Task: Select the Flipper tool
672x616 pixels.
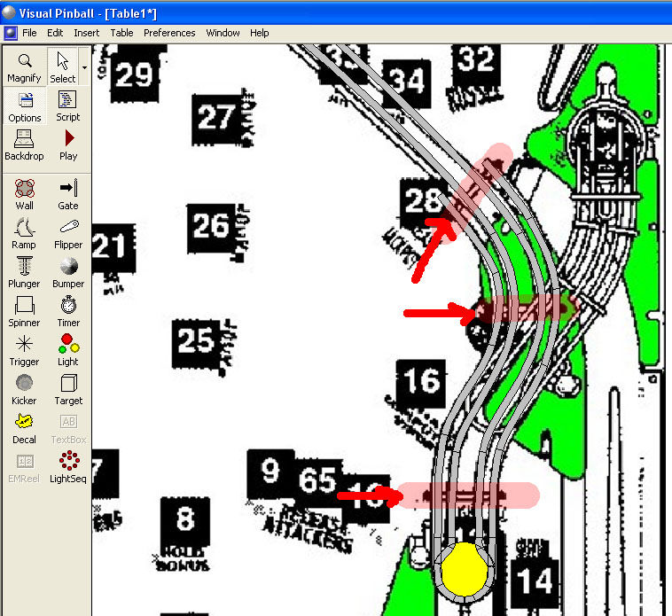Action: click(68, 232)
